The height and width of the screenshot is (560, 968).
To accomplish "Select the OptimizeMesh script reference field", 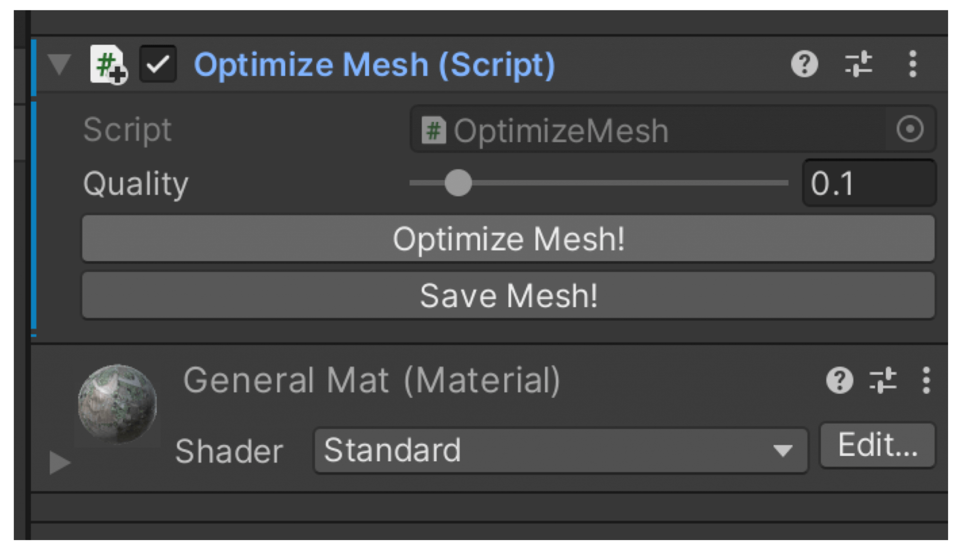I will click(x=652, y=129).
